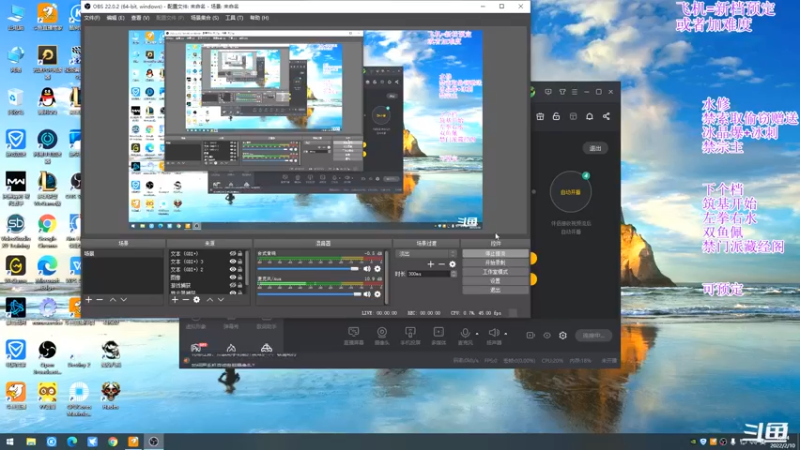The height and width of the screenshot is (450, 800).
Task: Click the last controls button to exit
Action: coord(495,290)
